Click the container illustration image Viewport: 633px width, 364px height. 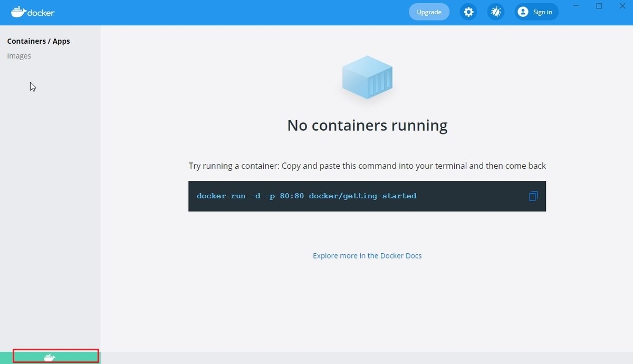[367, 78]
